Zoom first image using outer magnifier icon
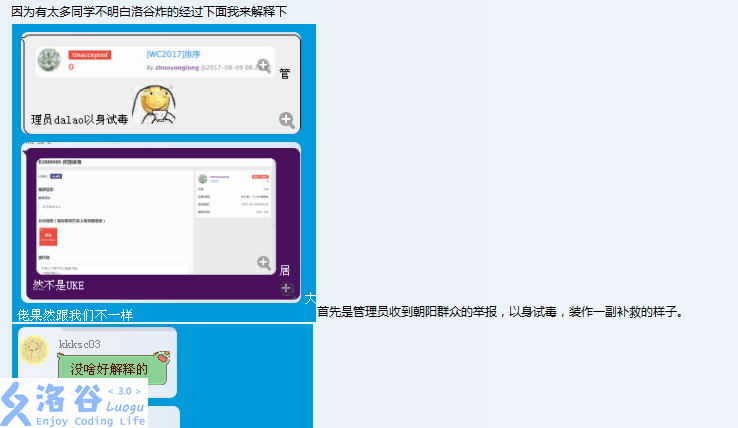Viewport: 738px width, 428px height. 287,120
